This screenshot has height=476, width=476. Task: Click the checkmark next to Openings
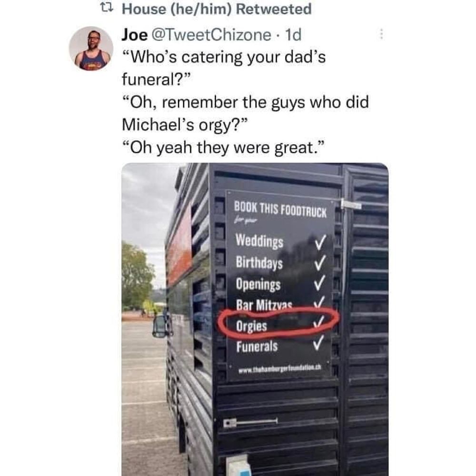tap(319, 283)
